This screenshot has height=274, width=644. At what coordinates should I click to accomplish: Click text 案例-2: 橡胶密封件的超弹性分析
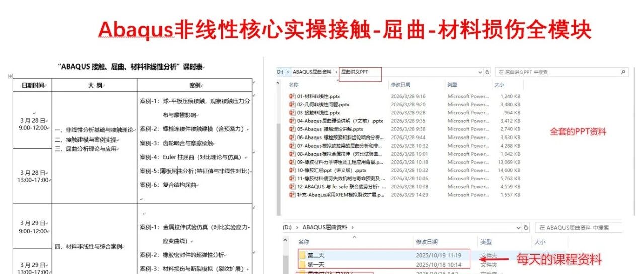182,255
